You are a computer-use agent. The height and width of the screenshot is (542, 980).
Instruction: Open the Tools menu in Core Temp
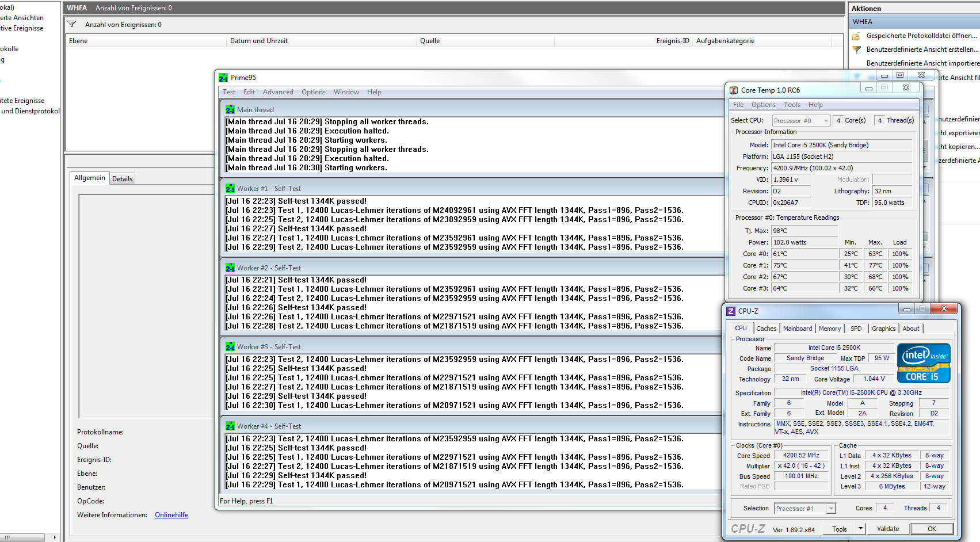pyautogui.click(x=792, y=105)
